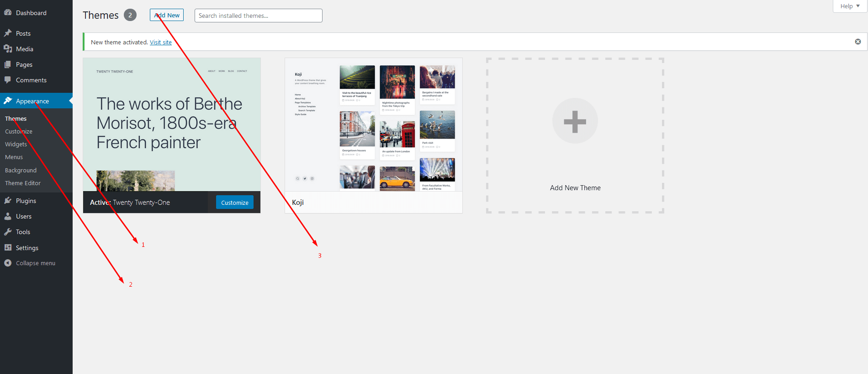The image size is (868, 374).
Task: Go to the Widgets submenu
Action: tap(16, 144)
